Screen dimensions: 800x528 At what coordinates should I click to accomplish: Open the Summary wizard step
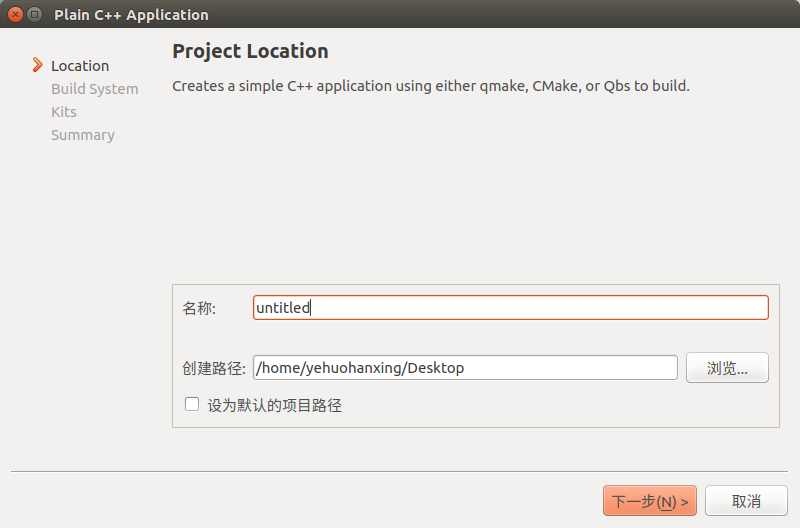click(83, 135)
